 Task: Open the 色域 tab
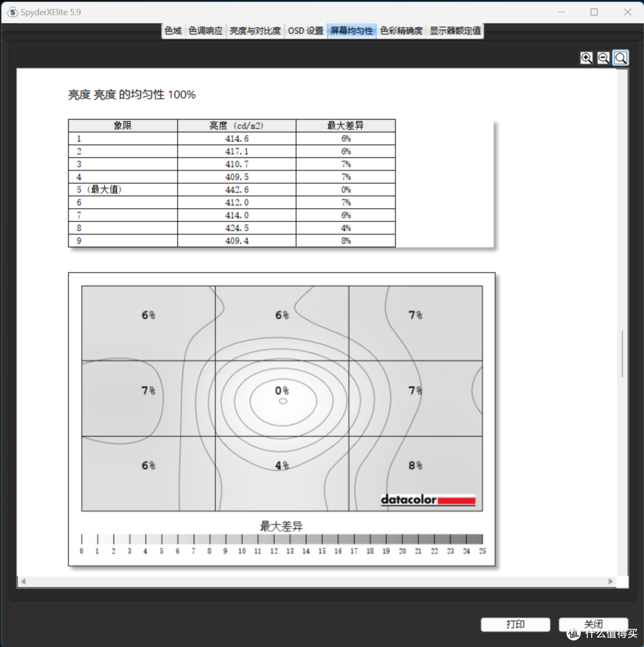pos(173,30)
